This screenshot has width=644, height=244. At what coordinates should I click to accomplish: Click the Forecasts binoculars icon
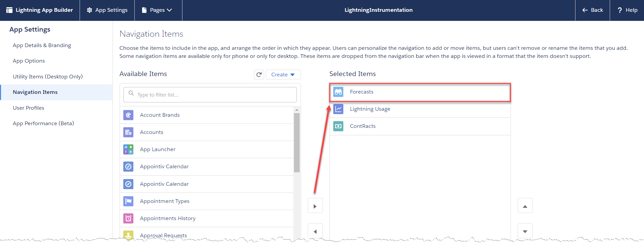click(x=338, y=92)
